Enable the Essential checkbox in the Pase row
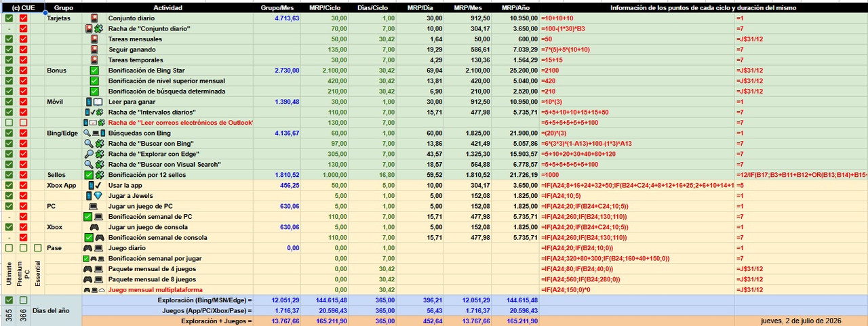 pos(38,247)
